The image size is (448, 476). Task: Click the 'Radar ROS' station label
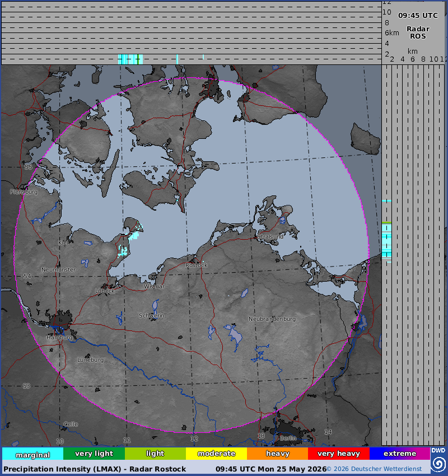418,32
